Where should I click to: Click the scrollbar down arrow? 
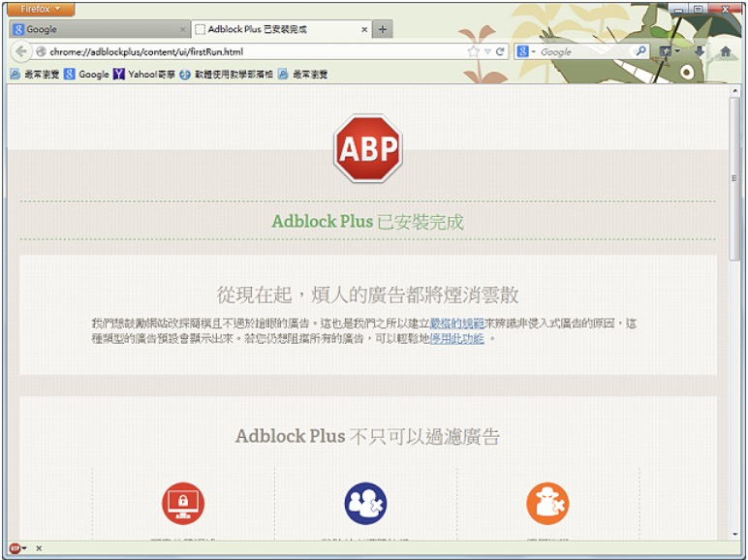tap(735, 535)
